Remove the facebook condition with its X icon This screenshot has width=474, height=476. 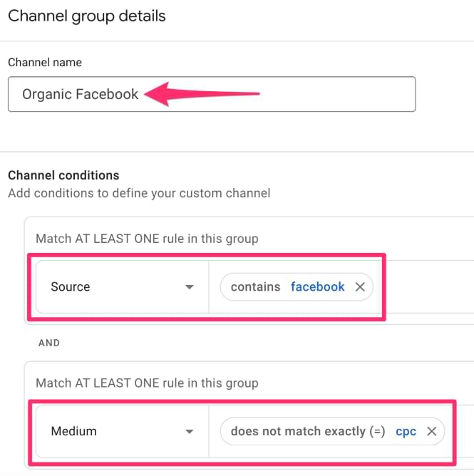point(360,286)
